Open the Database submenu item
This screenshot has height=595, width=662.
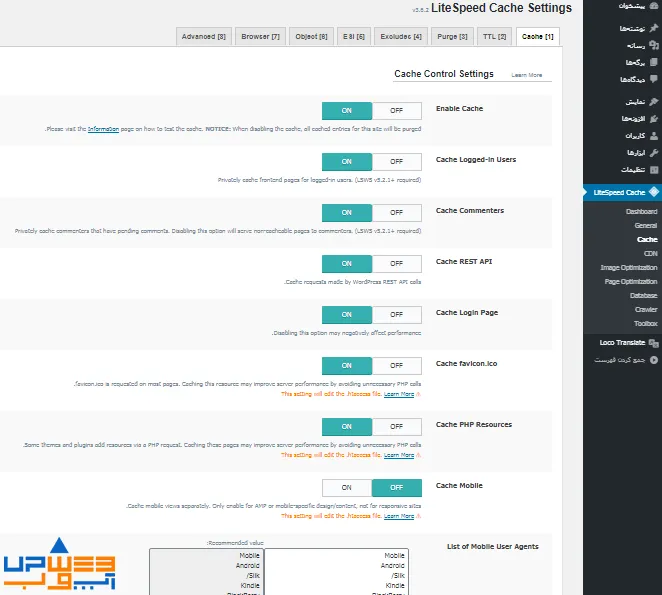643,295
